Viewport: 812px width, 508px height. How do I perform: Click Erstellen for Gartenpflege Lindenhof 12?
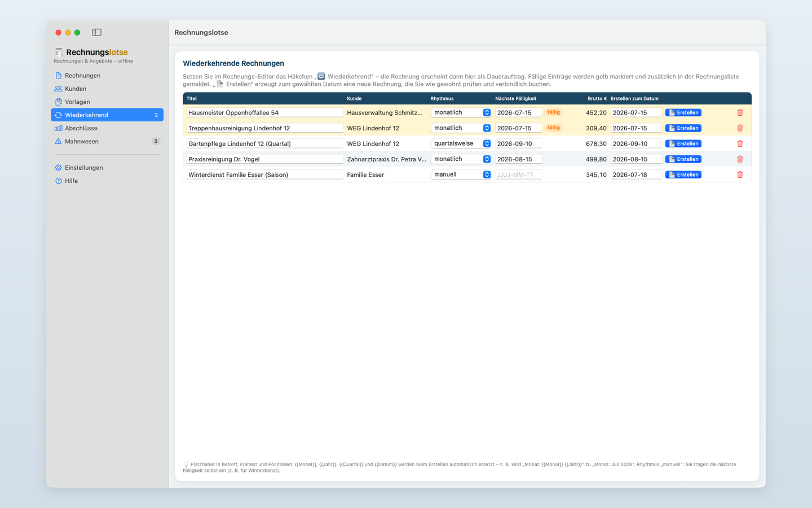[x=683, y=143]
